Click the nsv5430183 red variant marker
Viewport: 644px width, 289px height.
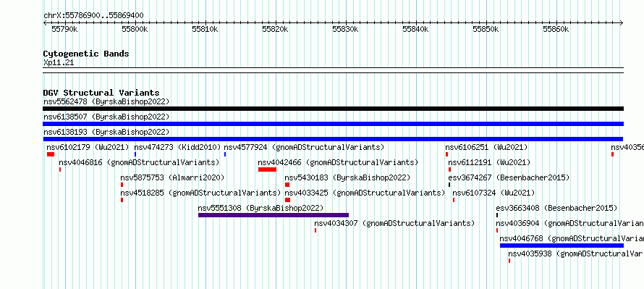point(287,185)
